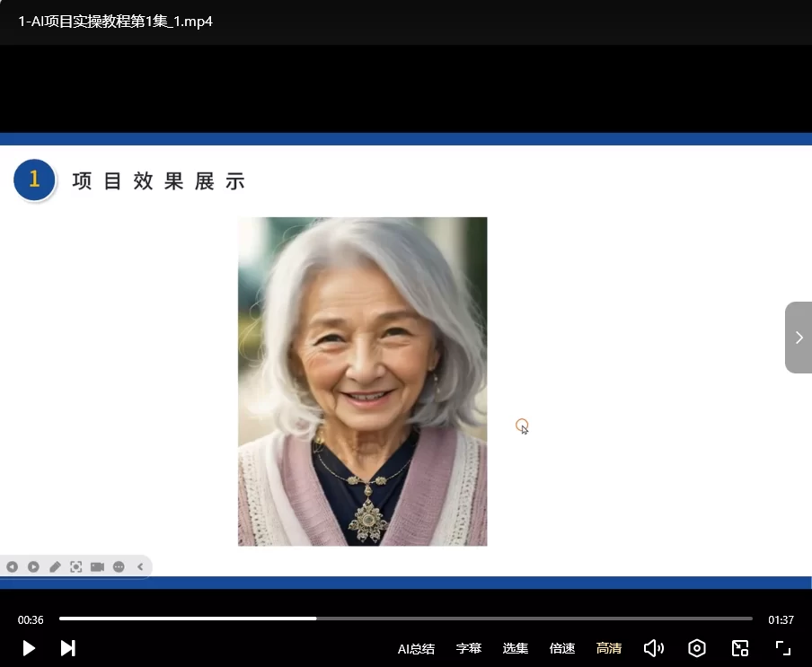Open the 高清 quality selector
812x667 pixels.
tap(609, 648)
